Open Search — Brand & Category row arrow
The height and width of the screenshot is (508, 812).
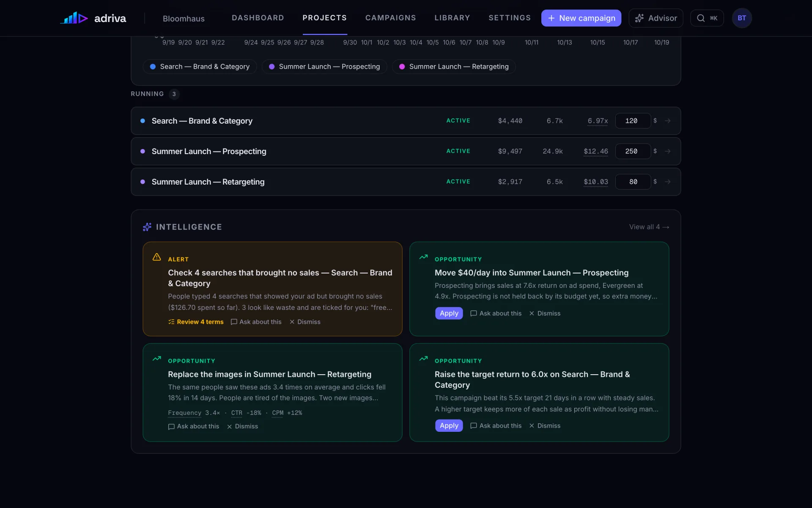coord(667,121)
